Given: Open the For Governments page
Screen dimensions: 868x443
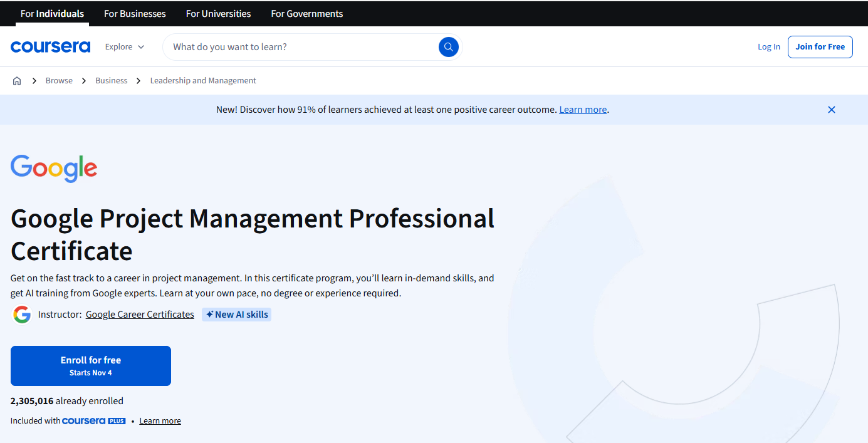Looking at the screenshot, I should click(306, 13).
